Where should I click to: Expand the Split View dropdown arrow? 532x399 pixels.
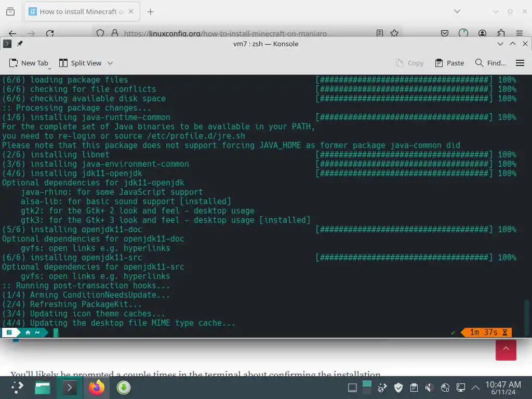110,63
